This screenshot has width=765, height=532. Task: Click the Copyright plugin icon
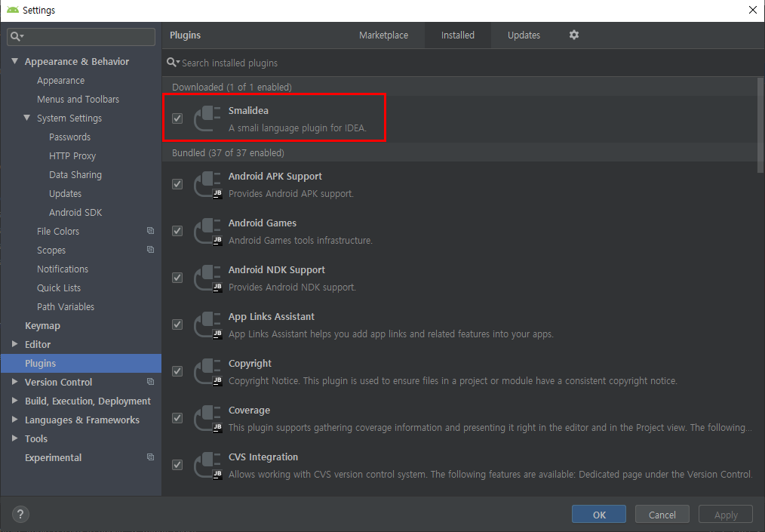point(207,372)
